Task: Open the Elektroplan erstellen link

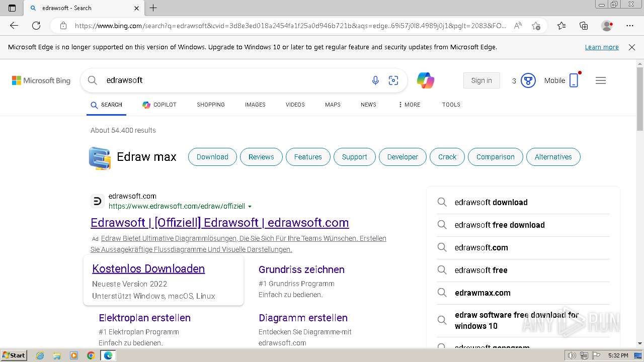Action: coord(144,318)
